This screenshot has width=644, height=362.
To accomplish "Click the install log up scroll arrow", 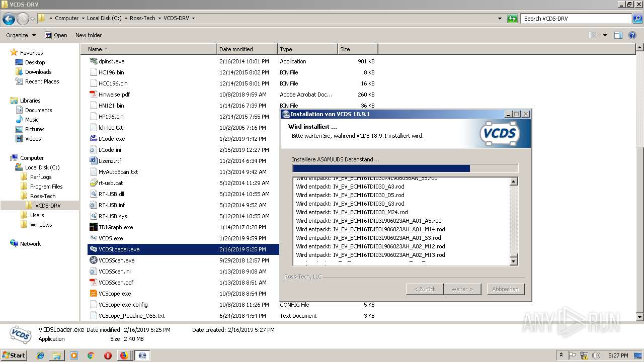I will pos(514,182).
